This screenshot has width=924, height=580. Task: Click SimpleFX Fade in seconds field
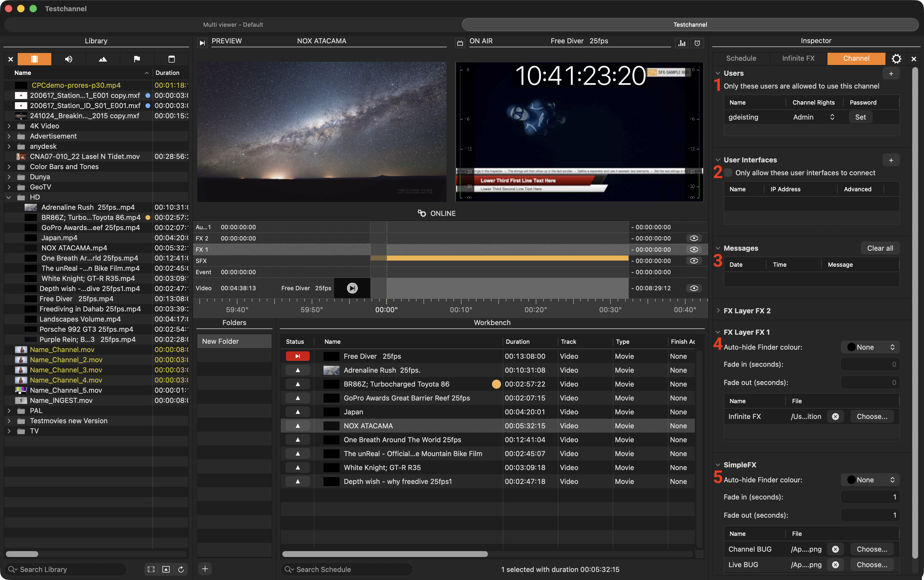coord(870,497)
